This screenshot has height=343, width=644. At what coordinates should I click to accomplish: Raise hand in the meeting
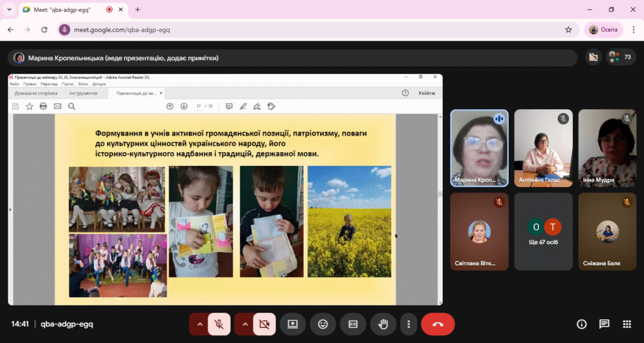point(383,324)
